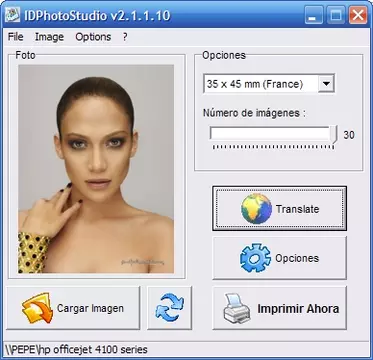373x360 pixels.
Task: Click the orange folder Cargar Imagen icon
Action: pyautogui.click(x=37, y=308)
